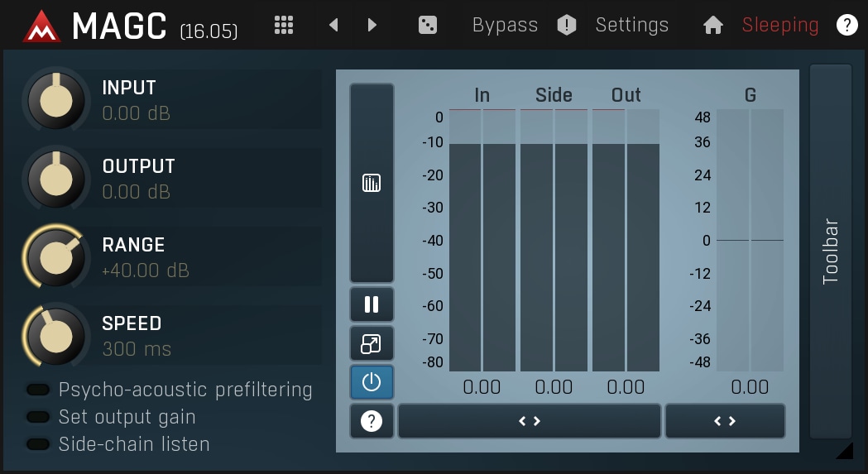Click the (16.05) version text
Screen dimensions: 868x474
click(x=209, y=31)
